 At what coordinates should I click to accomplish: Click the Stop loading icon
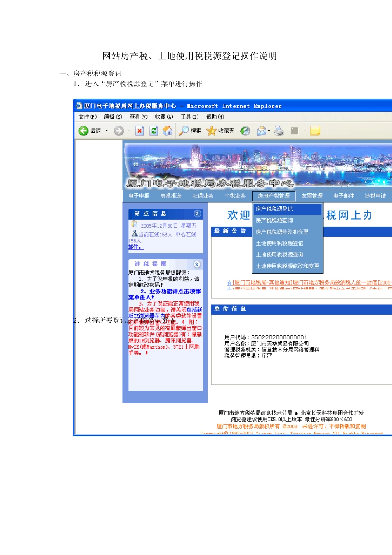139,131
